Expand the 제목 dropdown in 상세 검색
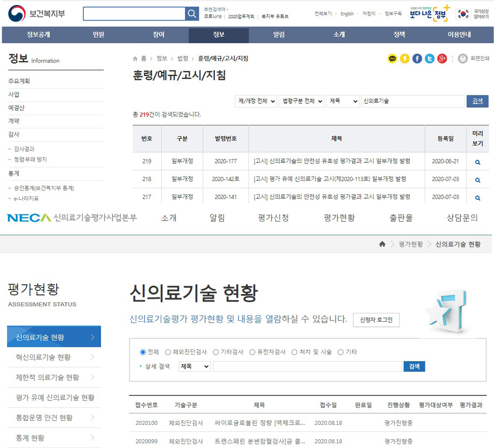 [x=194, y=367]
